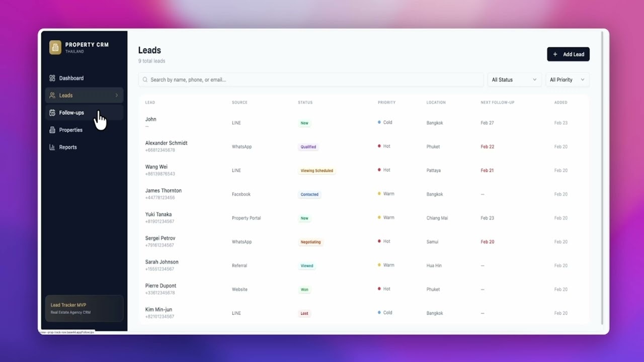Click the Lost status badge

tap(304, 313)
